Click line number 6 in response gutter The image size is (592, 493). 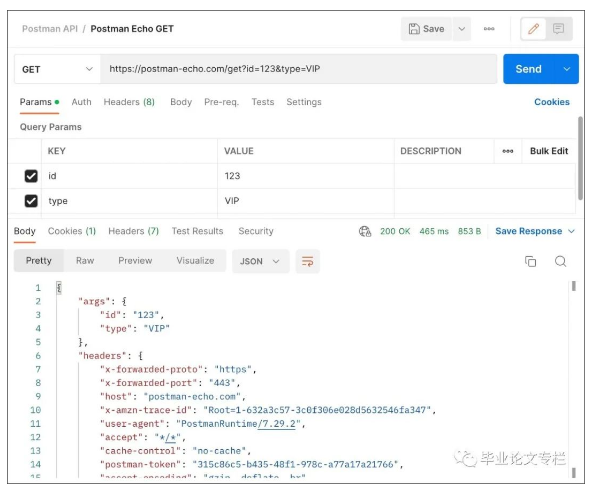(38, 356)
